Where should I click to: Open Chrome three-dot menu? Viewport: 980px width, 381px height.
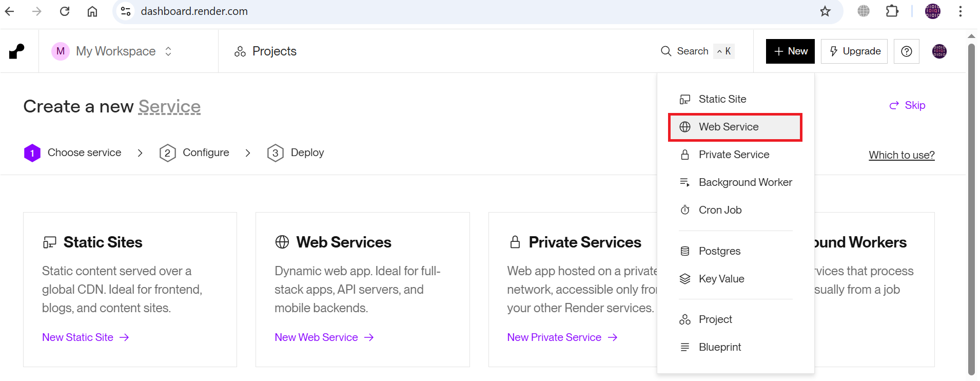[960, 11]
